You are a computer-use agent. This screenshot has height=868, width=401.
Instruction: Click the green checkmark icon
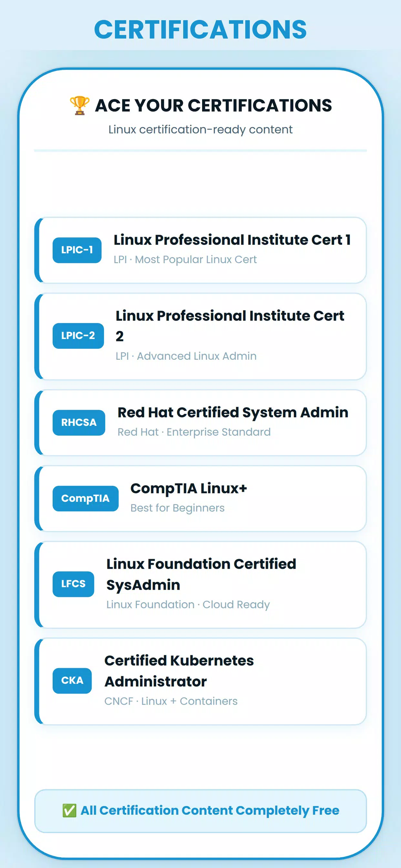[x=69, y=811]
